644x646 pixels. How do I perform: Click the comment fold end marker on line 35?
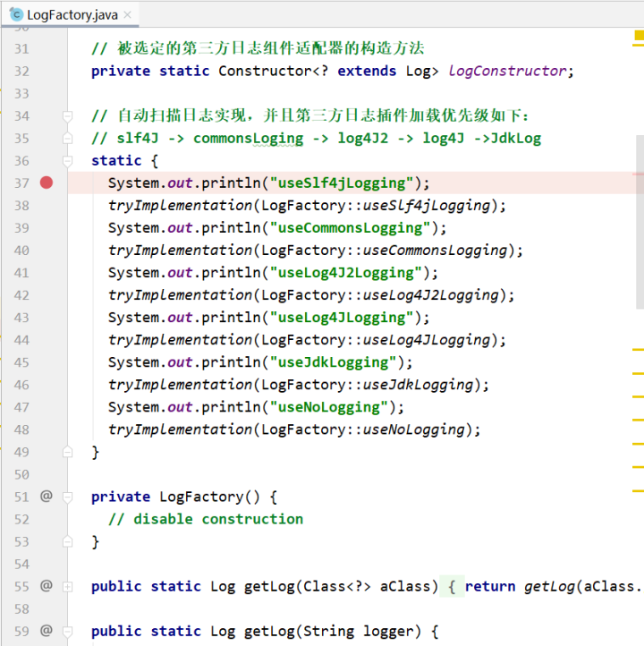67,138
